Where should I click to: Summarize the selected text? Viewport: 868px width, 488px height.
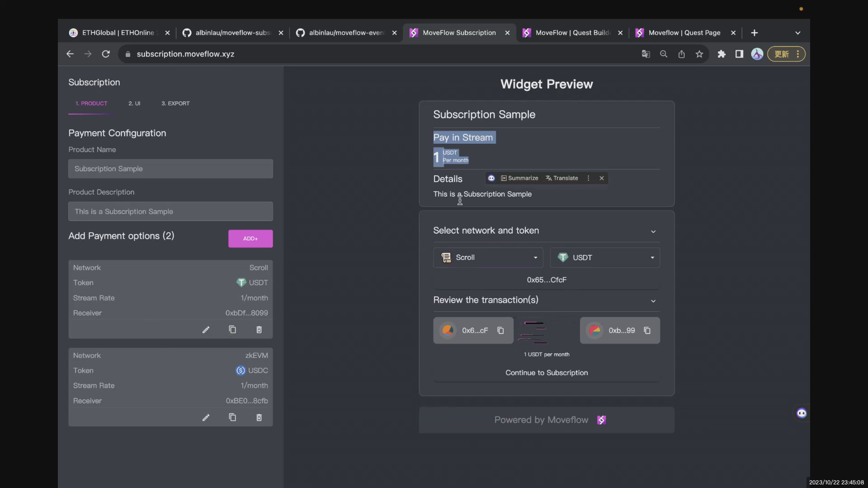pos(519,178)
